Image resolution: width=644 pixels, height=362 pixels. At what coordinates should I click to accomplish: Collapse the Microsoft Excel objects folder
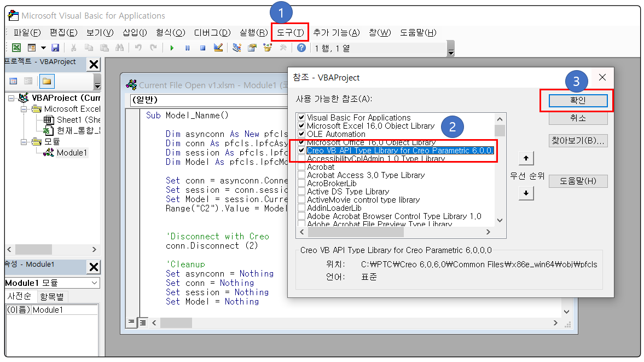tap(24, 110)
